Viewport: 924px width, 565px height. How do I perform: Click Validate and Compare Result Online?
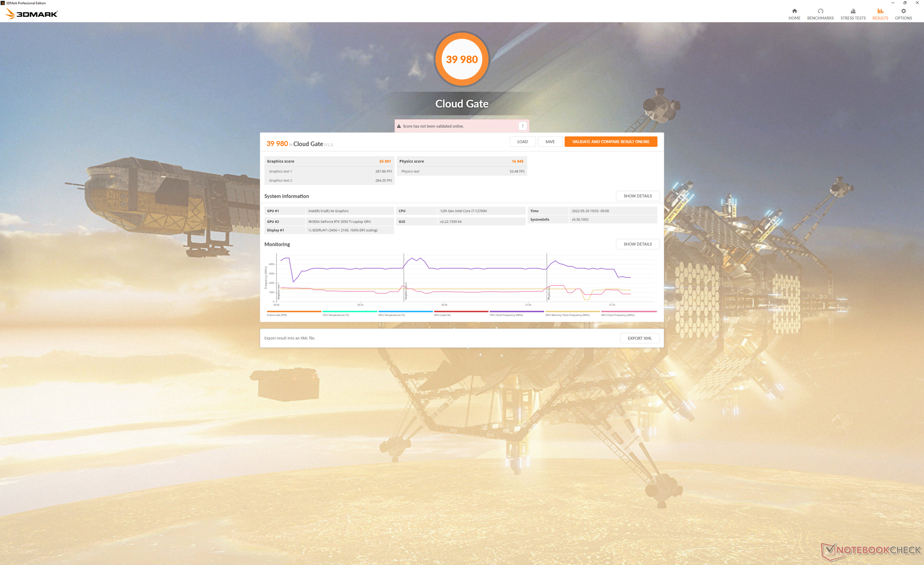(x=610, y=142)
